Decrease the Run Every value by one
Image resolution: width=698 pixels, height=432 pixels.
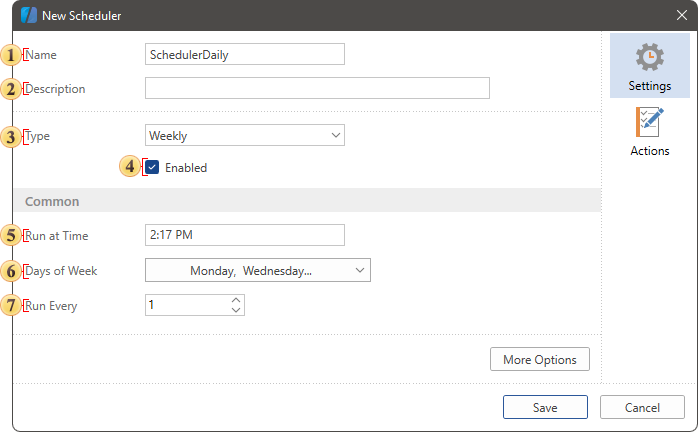(236, 311)
